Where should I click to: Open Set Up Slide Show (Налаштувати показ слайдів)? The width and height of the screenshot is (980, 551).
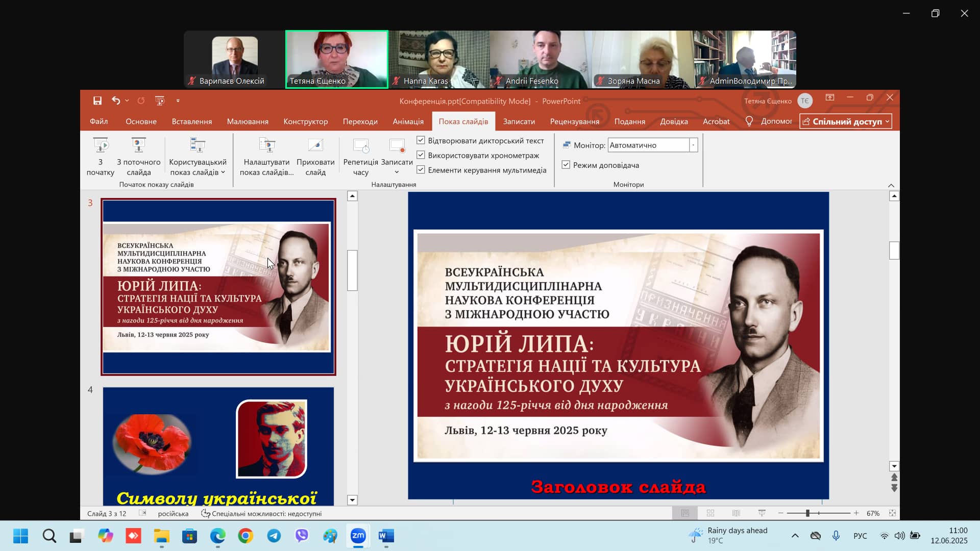point(266,156)
